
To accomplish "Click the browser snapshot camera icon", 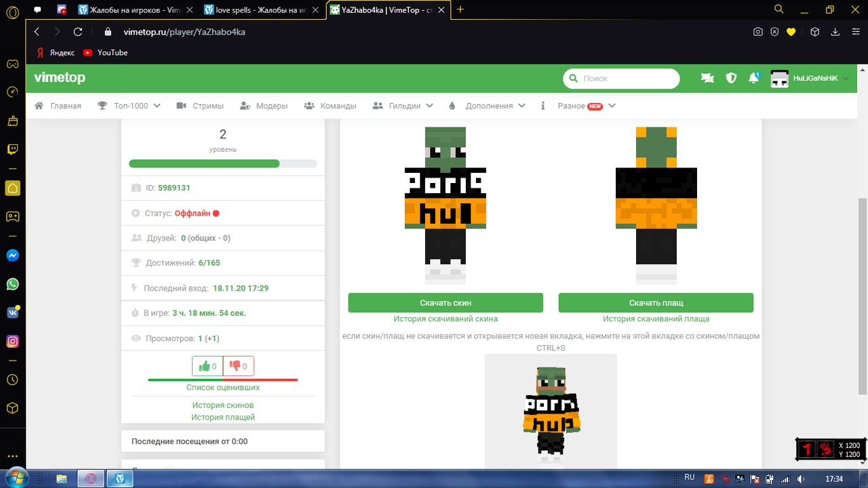I will click(758, 32).
